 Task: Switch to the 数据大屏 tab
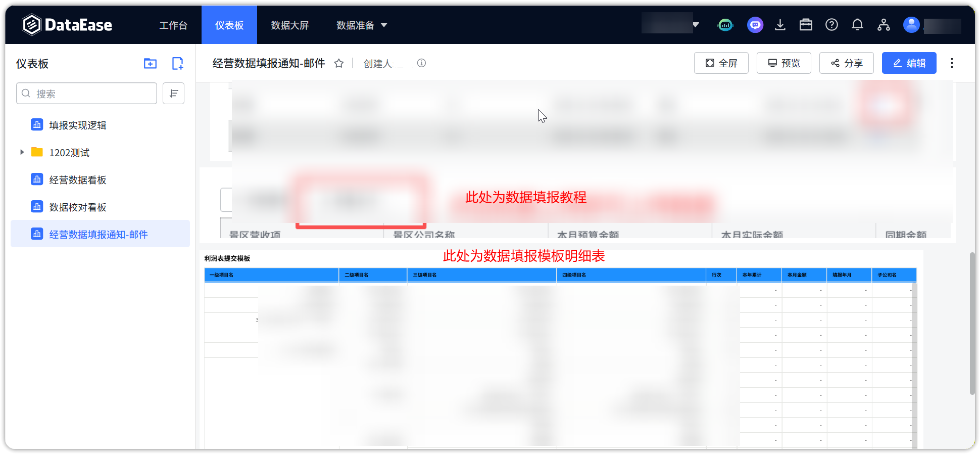point(290,25)
